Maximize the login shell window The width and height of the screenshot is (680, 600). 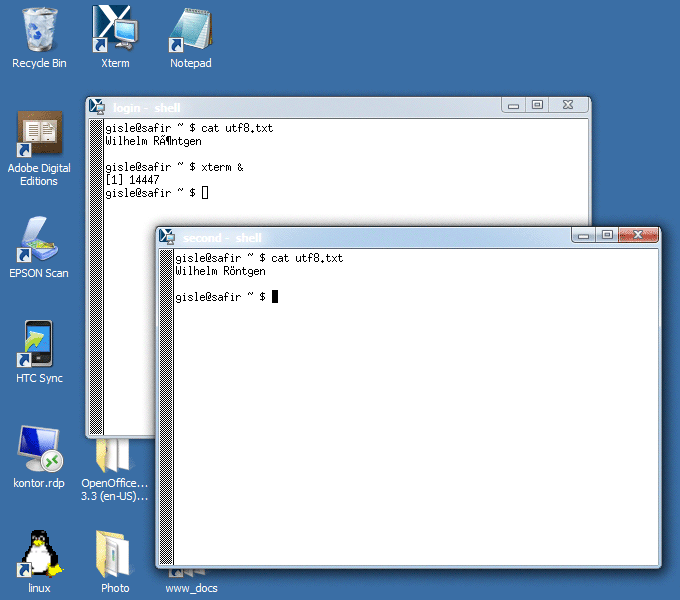coord(537,105)
